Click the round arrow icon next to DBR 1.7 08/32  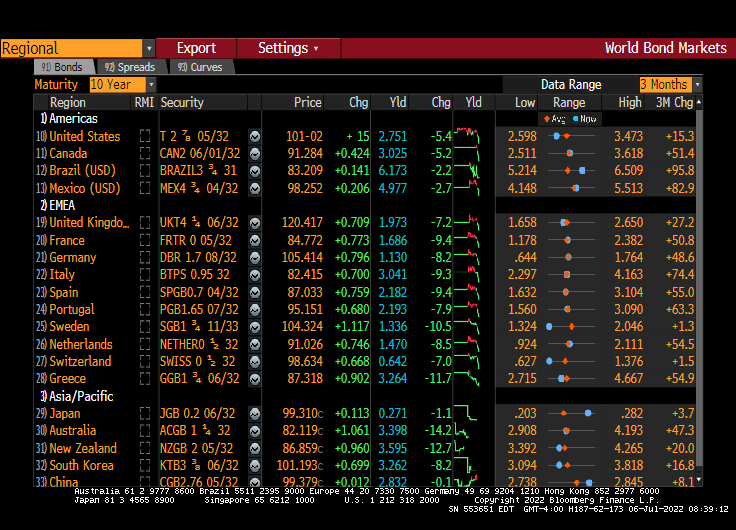[255, 258]
